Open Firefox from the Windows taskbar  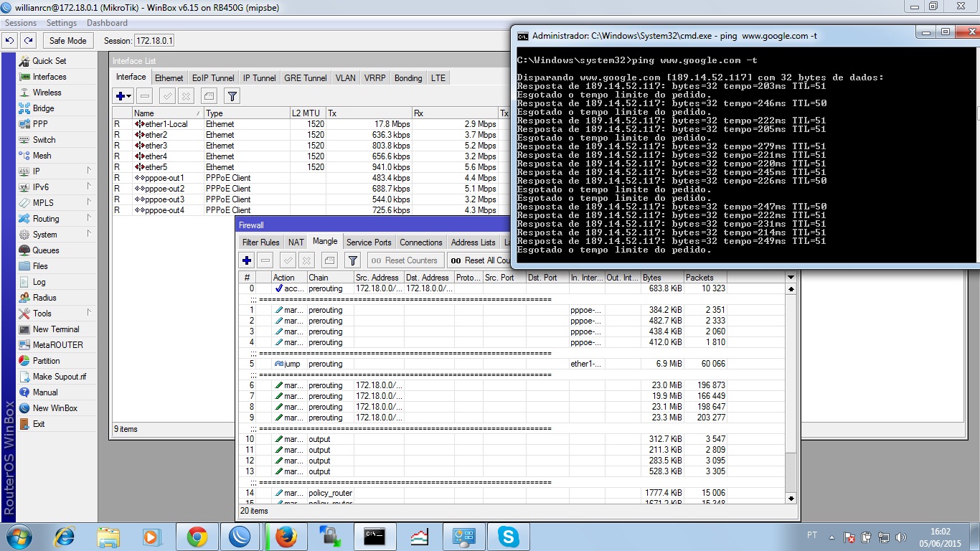pos(286,537)
